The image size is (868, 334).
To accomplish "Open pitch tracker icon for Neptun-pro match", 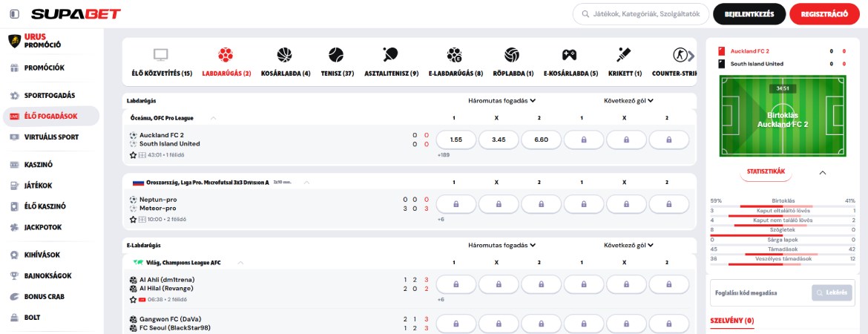I will [142, 220].
